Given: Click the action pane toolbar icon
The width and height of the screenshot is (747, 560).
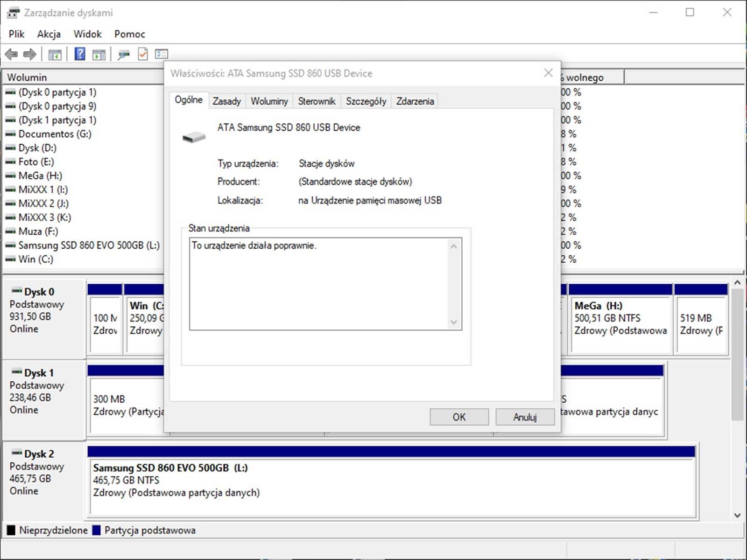Looking at the screenshot, I should click(x=99, y=55).
